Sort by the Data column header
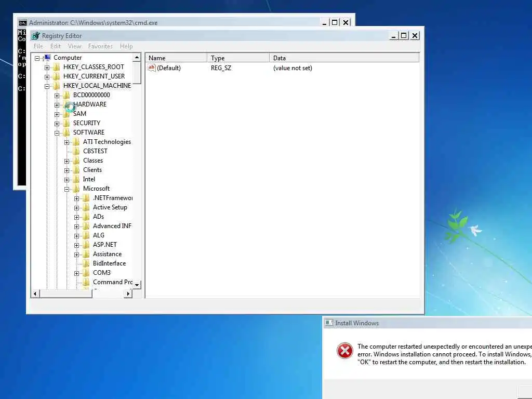 [x=344, y=58]
